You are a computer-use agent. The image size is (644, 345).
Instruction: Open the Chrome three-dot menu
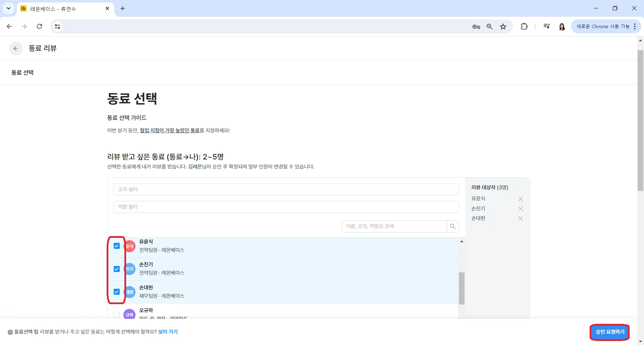(x=635, y=26)
